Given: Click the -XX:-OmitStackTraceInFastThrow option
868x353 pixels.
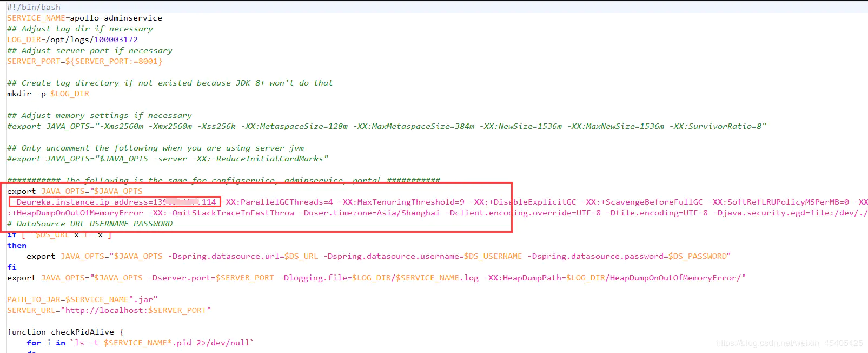Looking at the screenshot, I should pos(222,213).
